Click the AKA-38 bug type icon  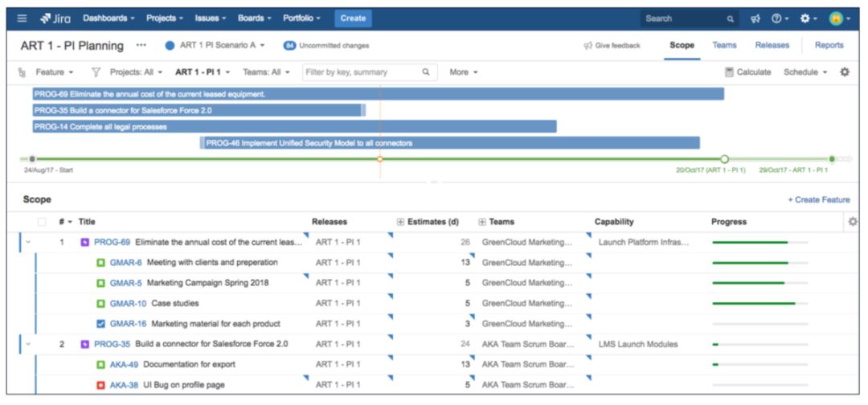pos(100,385)
